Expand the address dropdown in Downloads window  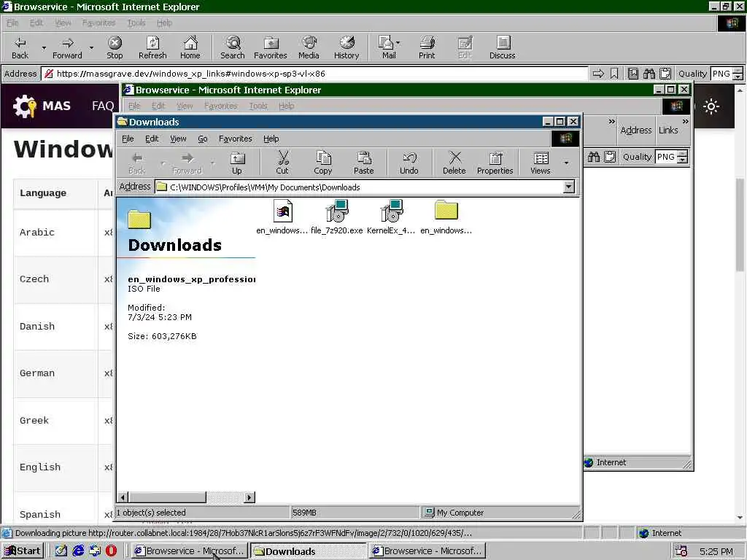click(569, 187)
